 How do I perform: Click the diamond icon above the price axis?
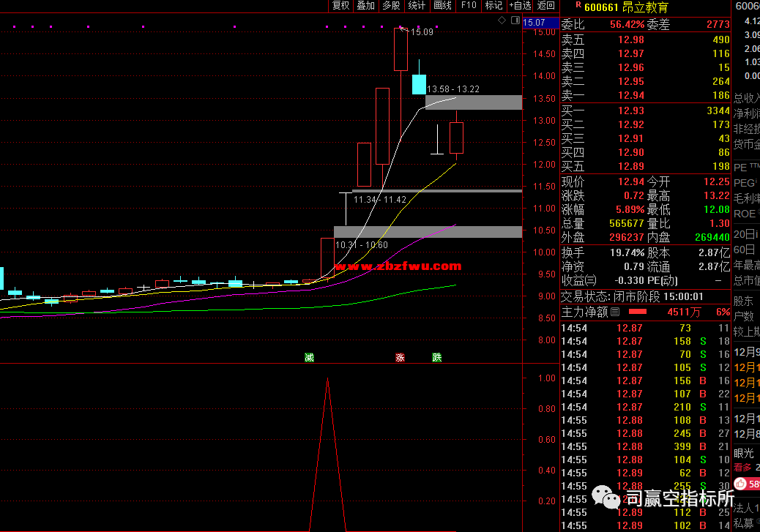[502, 20]
